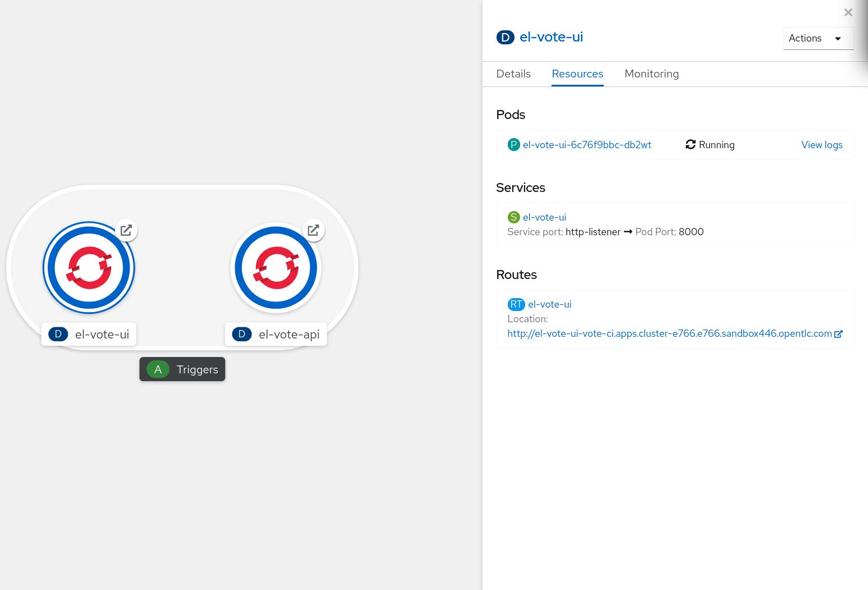Click the Pod Port 8000 value
Screen dimensions: 868x590
(x=691, y=232)
